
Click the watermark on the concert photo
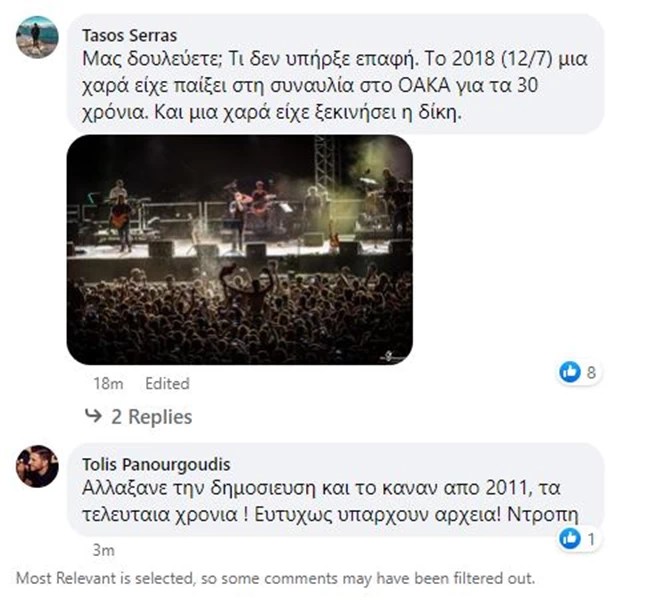[392, 356]
